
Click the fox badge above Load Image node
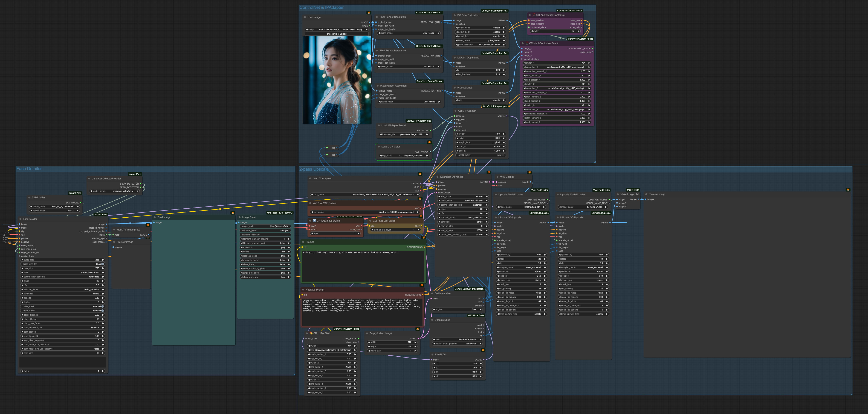coord(369,13)
